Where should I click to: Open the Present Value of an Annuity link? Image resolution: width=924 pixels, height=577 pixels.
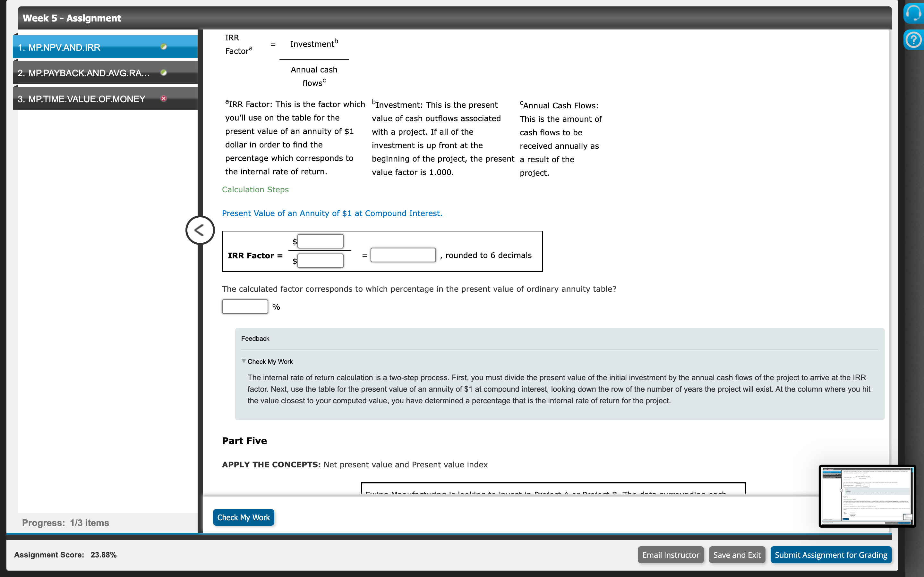coord(332,213)
